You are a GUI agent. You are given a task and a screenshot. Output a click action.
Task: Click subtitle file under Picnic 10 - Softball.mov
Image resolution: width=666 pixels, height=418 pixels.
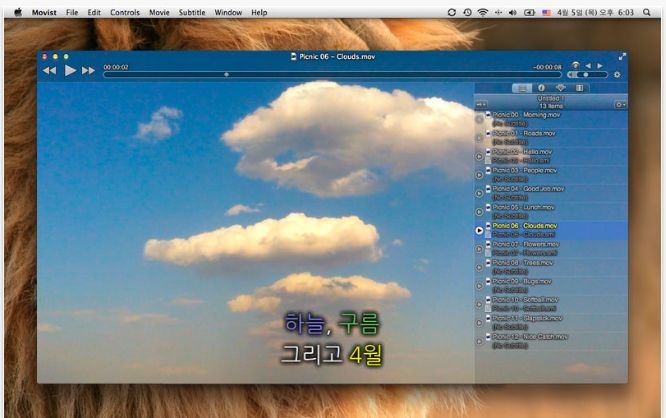[x=524, y=308]
